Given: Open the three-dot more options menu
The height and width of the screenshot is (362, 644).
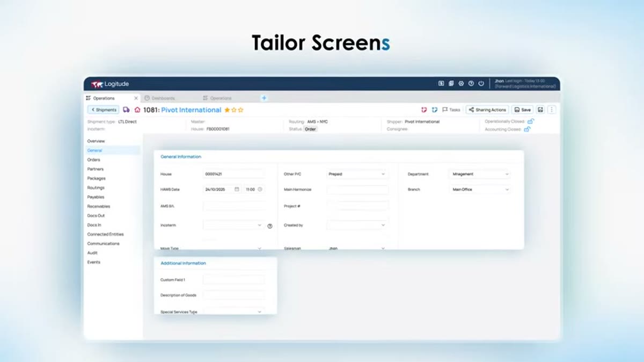Looking at the screenshot, I should 552,110.
